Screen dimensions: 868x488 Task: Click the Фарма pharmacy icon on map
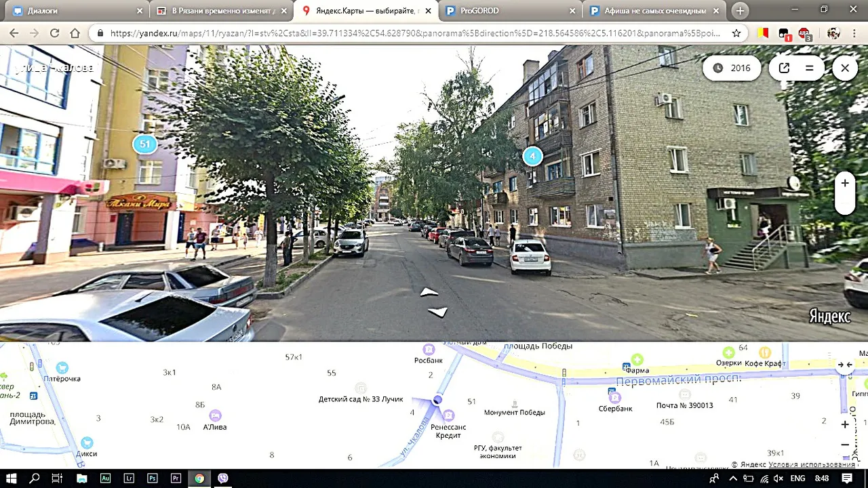[637, 359]
